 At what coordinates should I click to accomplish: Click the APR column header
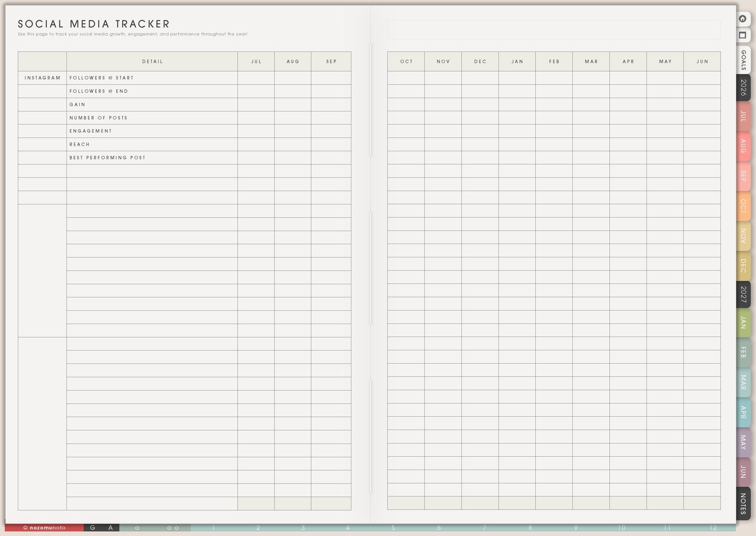628,62
